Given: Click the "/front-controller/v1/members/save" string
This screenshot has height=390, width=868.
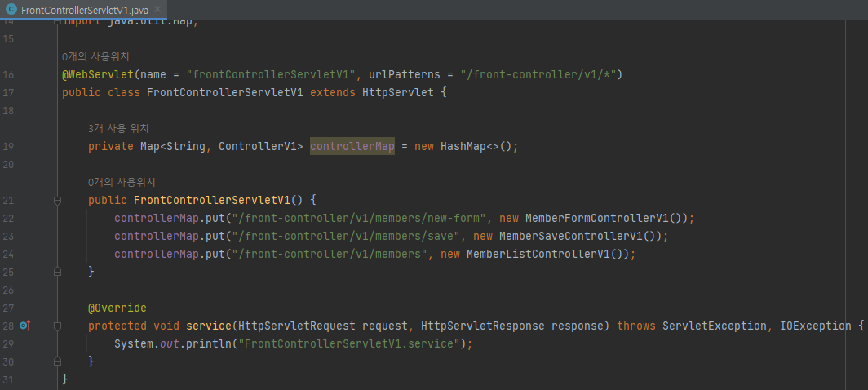Looking at the screenshot, I should [346, 236].
